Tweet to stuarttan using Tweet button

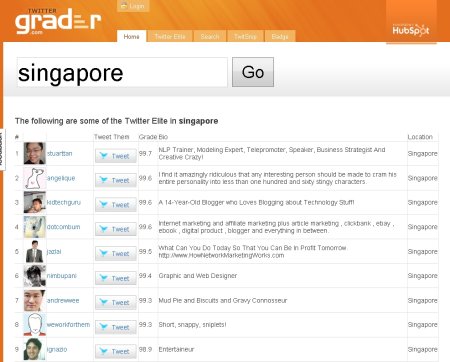click(x=116, y=156)
